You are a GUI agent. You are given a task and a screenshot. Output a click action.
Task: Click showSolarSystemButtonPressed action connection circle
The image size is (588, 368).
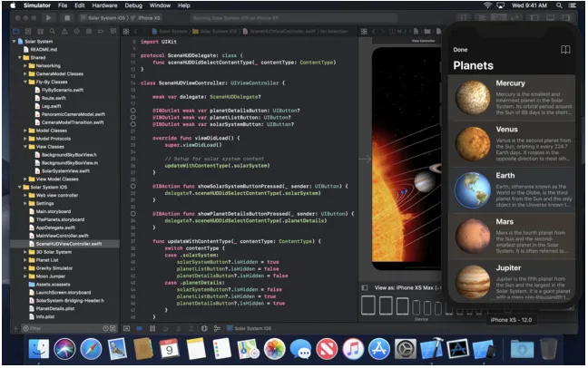(133, 186)
